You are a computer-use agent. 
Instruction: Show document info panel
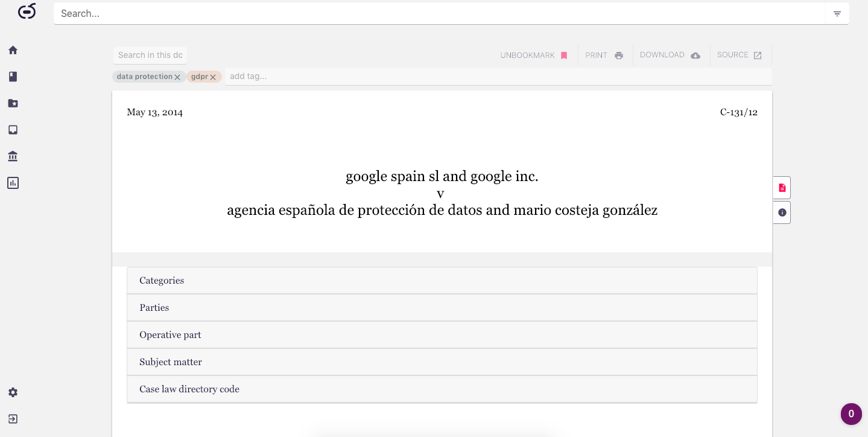coord(782,212)
